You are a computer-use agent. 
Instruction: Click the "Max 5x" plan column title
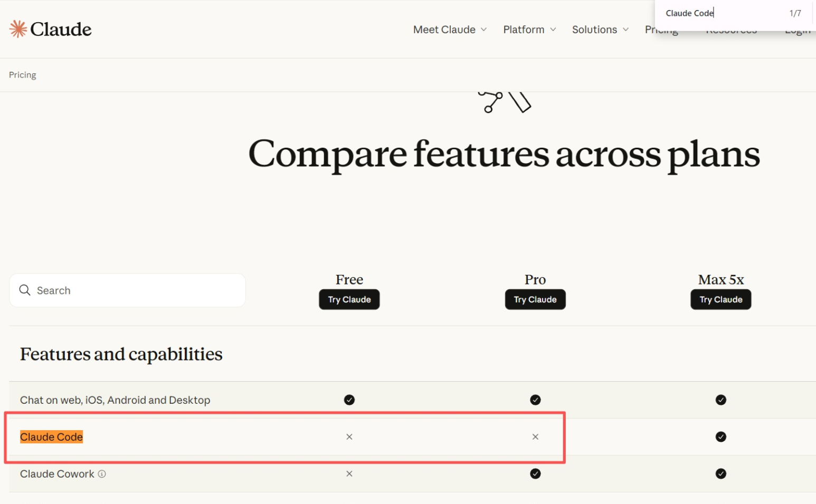[x=721, y=280]
